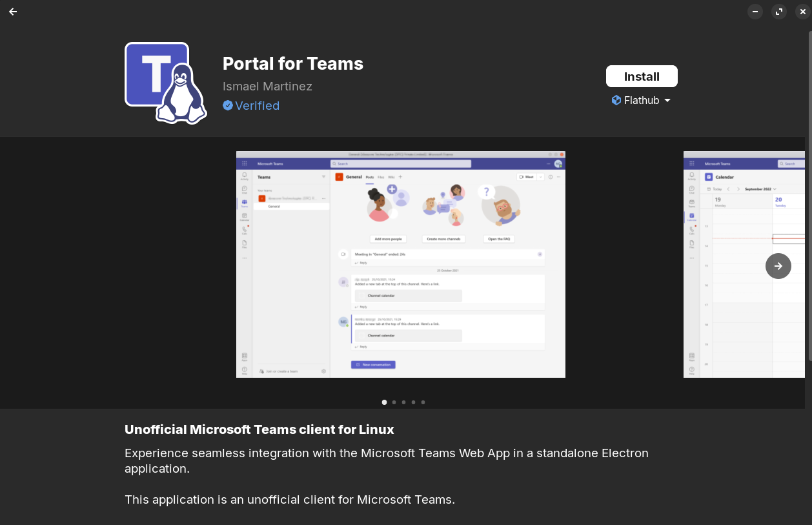
Task: Go back using the arrow icon
Action: (13, 12)
